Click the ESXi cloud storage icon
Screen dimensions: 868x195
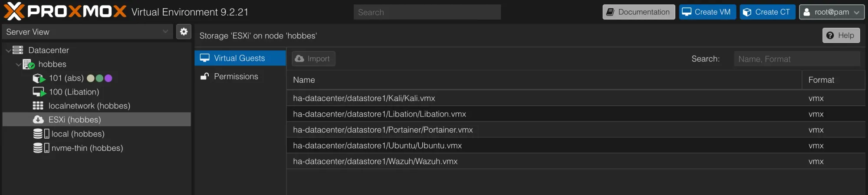[x=38, y=120]
